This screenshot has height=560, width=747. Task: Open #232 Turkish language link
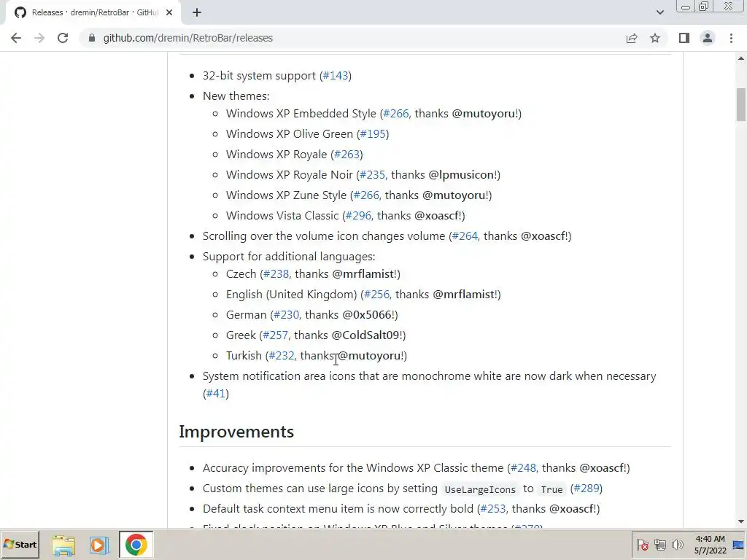(x=281, y=356)
